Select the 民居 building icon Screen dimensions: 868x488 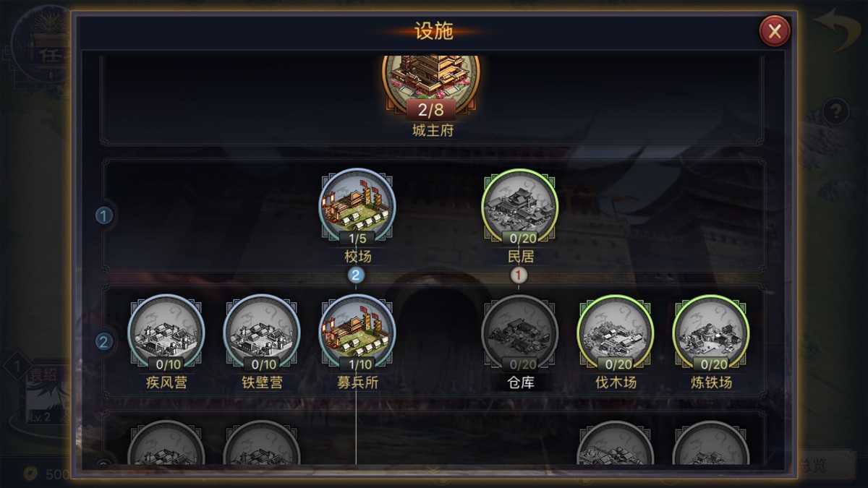520,207
